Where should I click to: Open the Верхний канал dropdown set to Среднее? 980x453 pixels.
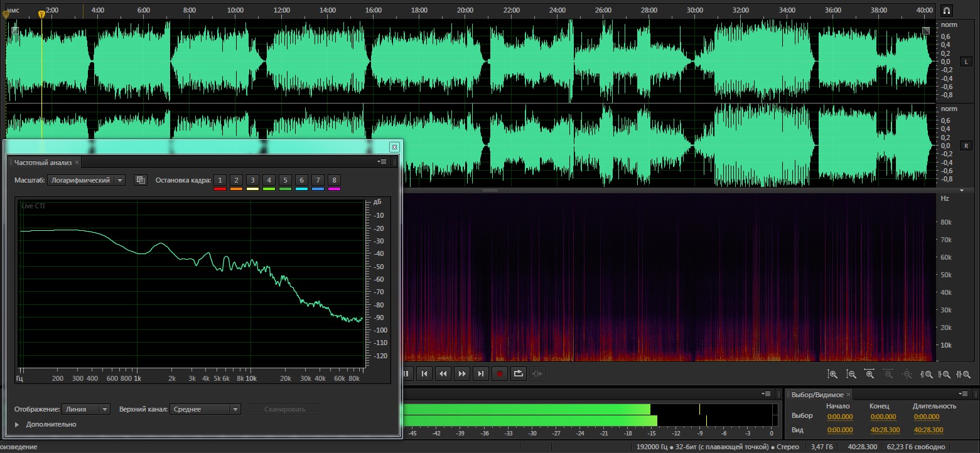click(x=205, y=409)
